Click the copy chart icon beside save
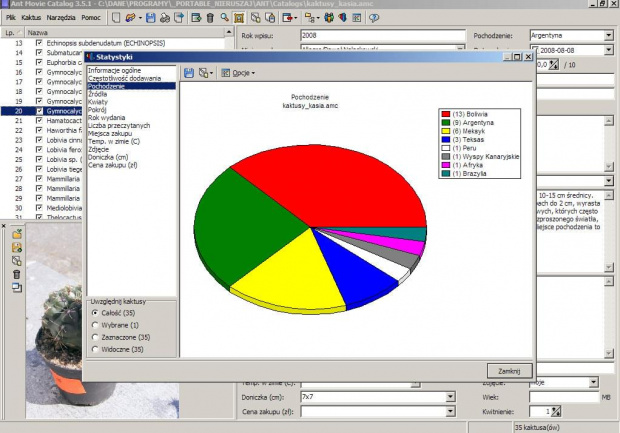620x433 pixels. [x=204, y=73]
